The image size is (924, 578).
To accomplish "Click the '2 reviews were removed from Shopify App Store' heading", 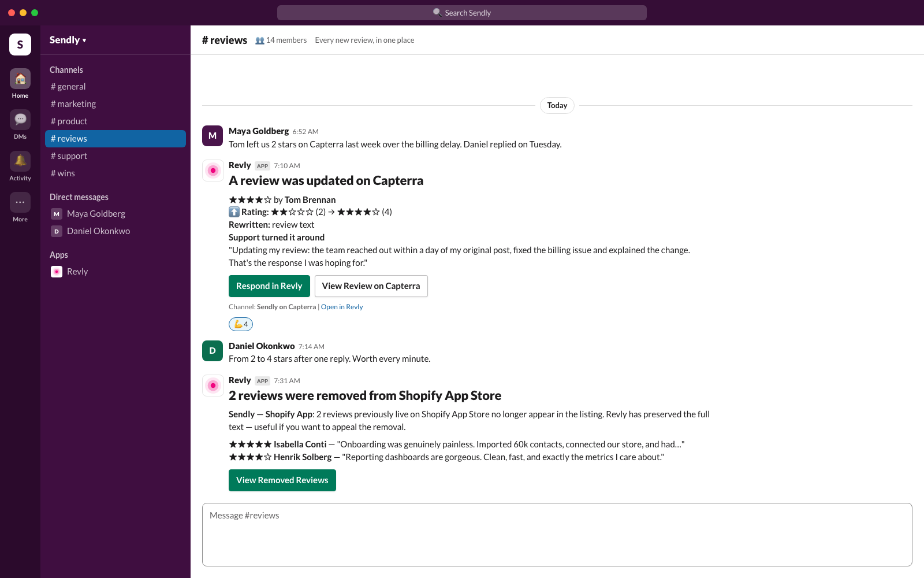I will 365,396.
